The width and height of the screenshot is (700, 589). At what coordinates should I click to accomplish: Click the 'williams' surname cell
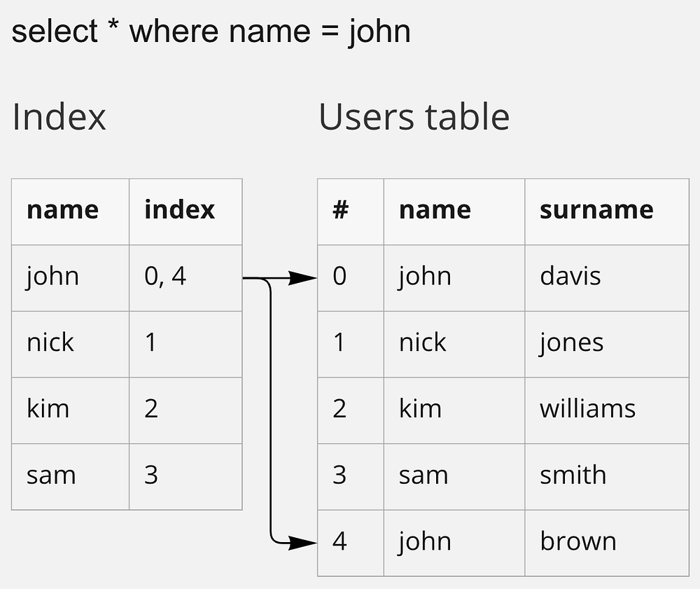click(606, 410)
